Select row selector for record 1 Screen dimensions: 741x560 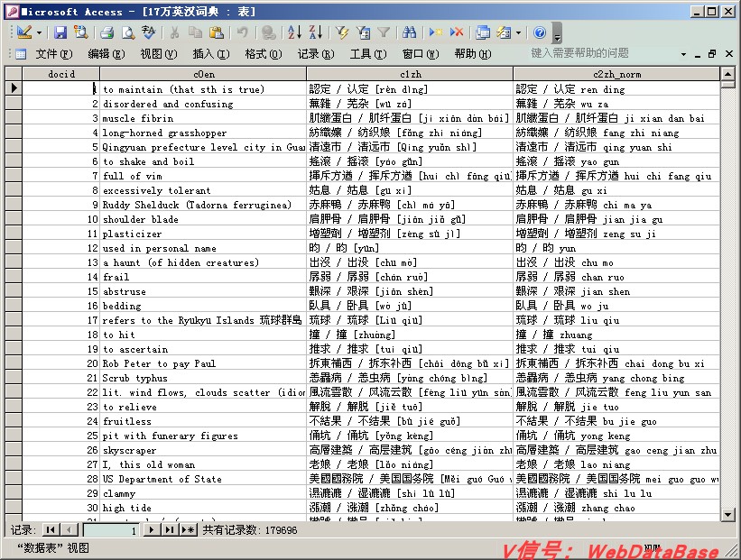tap(14, 88)
